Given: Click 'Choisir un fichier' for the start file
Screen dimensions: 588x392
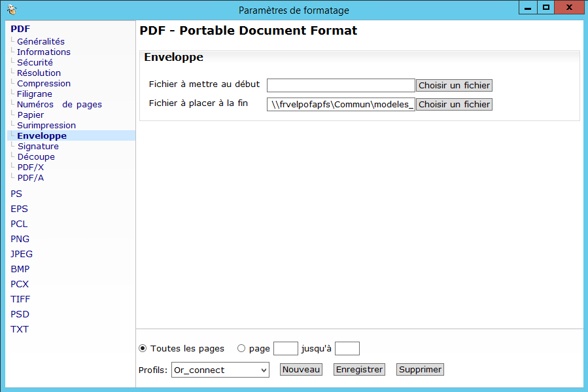Looking at the screenshot, I should (x=454, y=86).
